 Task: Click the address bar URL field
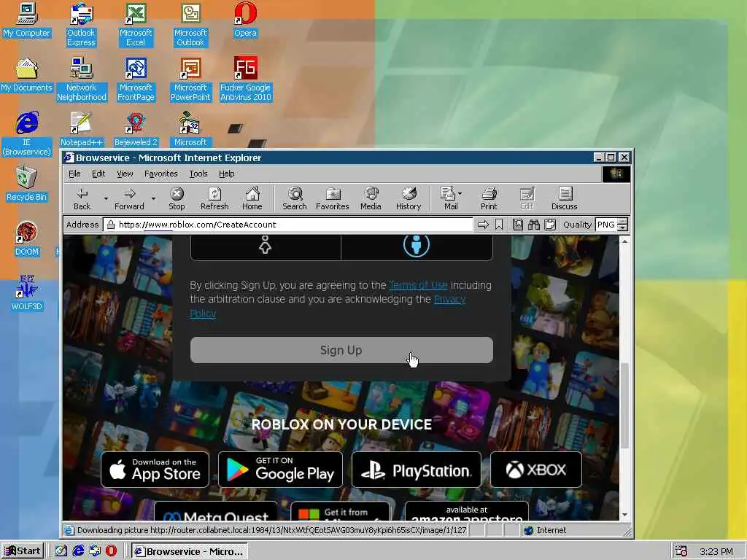288,225
